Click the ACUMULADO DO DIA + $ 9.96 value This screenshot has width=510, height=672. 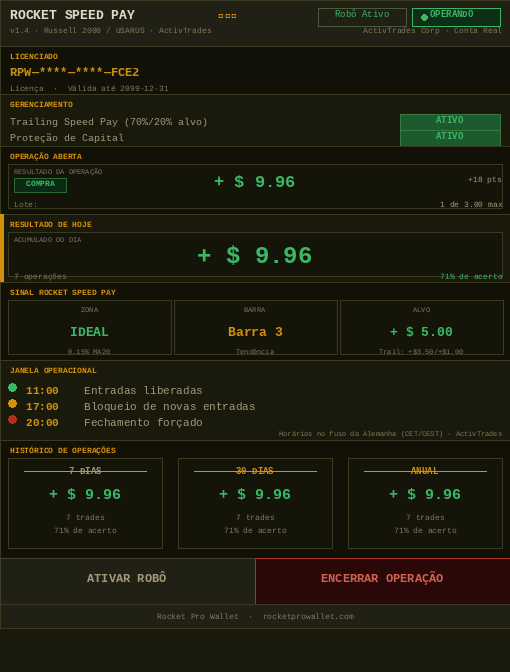click(x=255, y=255)
